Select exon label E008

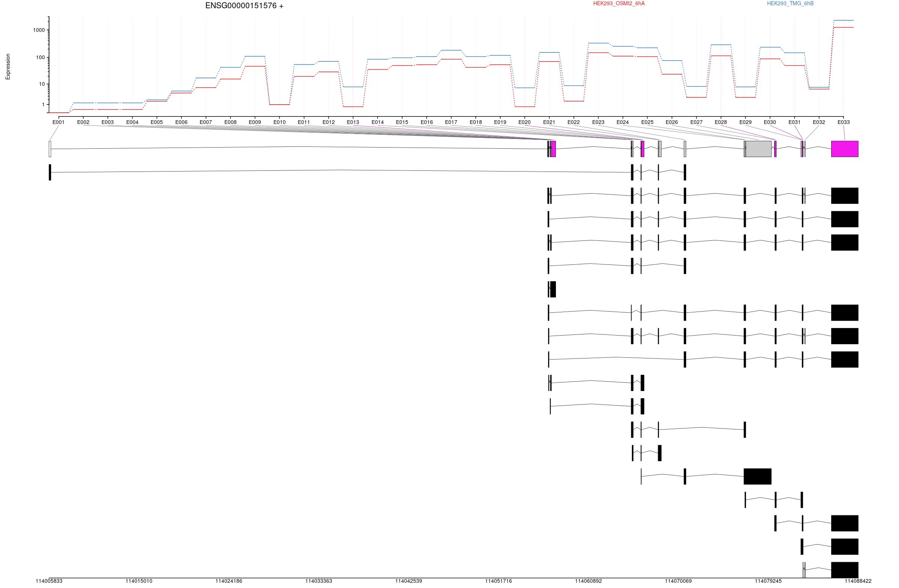pos(230,122)
